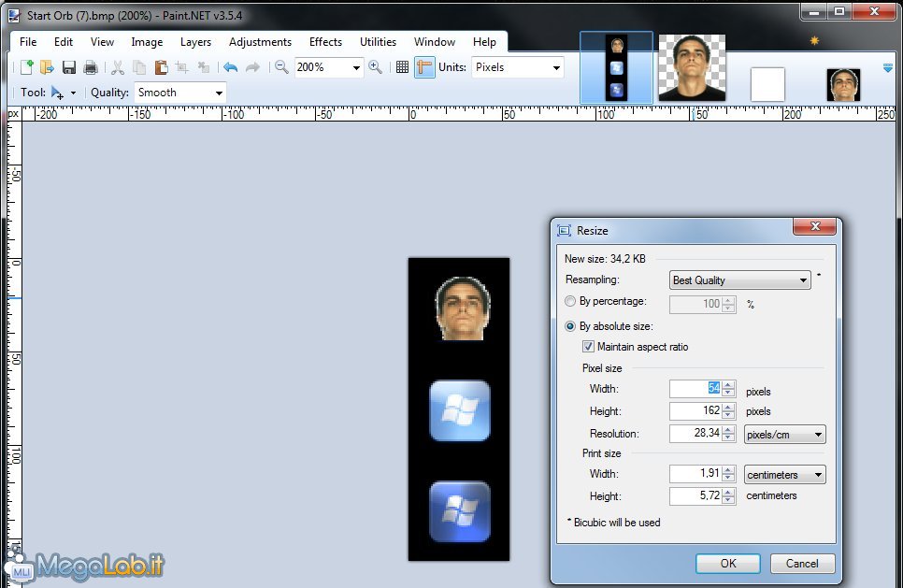Click the Resolution value field
Viewport: 903px width, 588px height.
(x=695, y=433)
